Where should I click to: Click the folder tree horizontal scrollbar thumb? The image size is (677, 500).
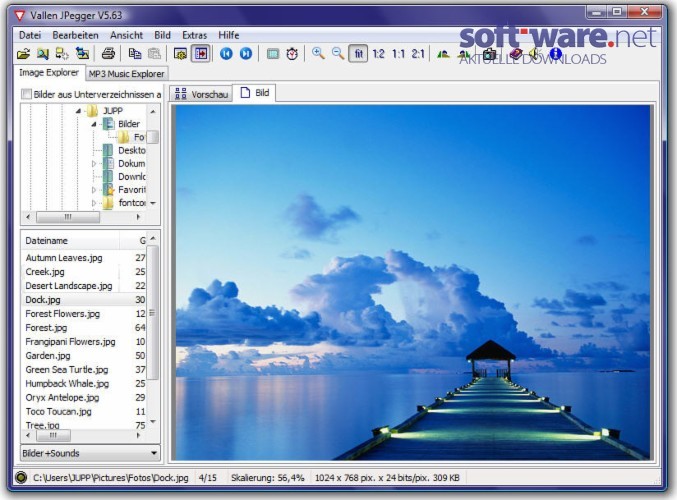(68, 217)
